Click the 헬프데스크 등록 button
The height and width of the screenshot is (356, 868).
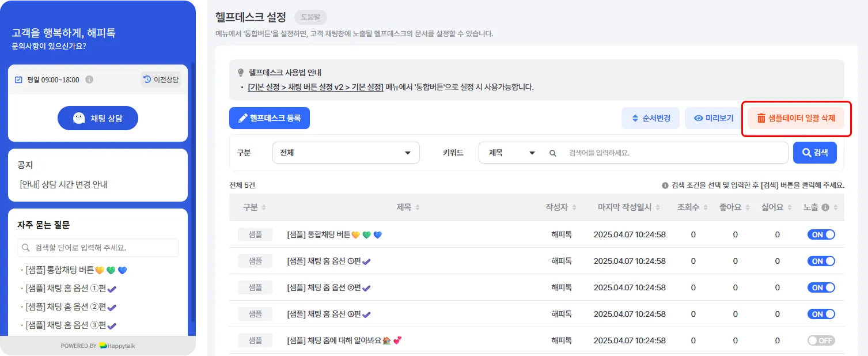[x=269, y=118]
